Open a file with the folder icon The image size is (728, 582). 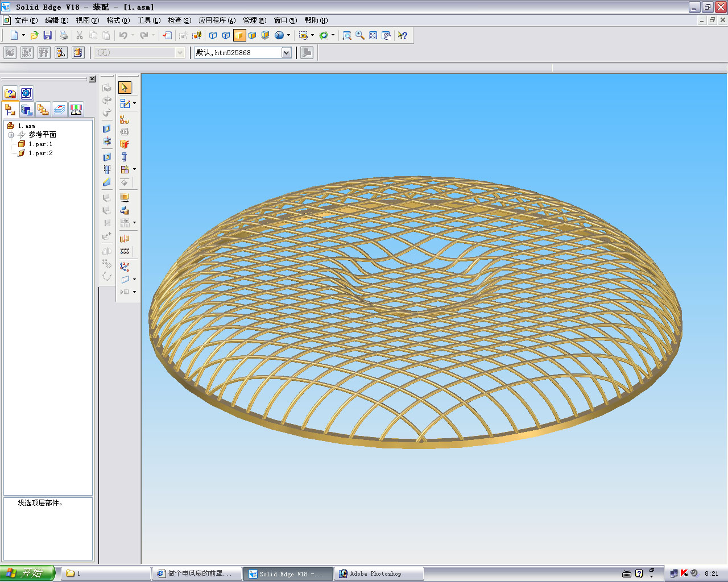pyautogui.click(x=35, y=35)
